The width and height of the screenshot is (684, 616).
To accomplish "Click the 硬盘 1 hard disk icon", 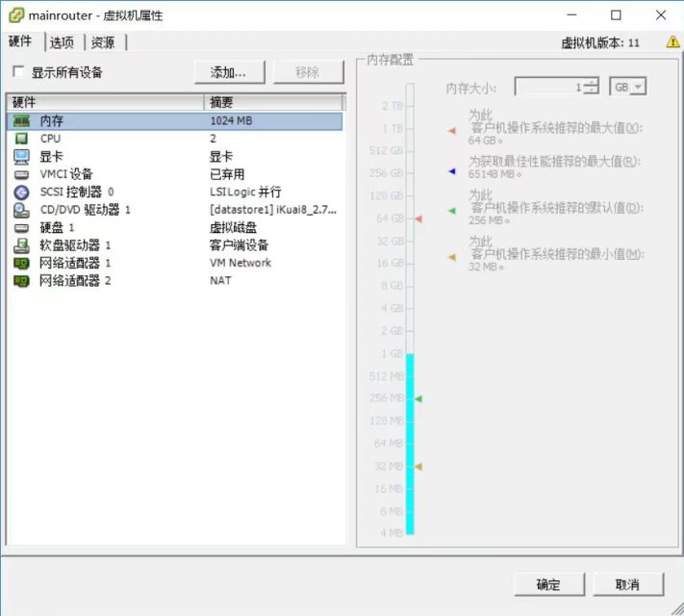I will 21,228.
